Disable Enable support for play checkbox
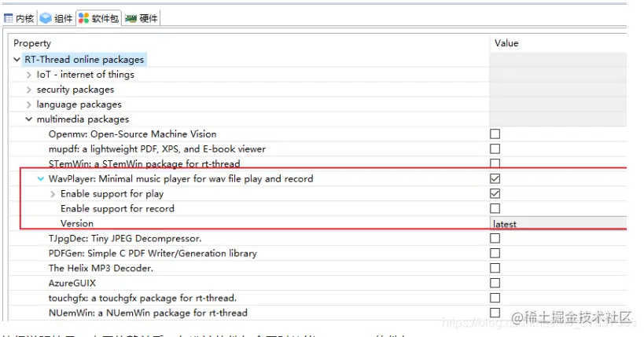The width and height of the screenshot is (644, 337). click(x=495, y=193)
